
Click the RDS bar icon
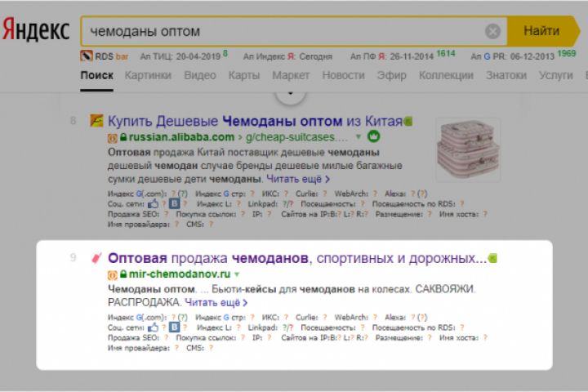click(x=87, y=56)
